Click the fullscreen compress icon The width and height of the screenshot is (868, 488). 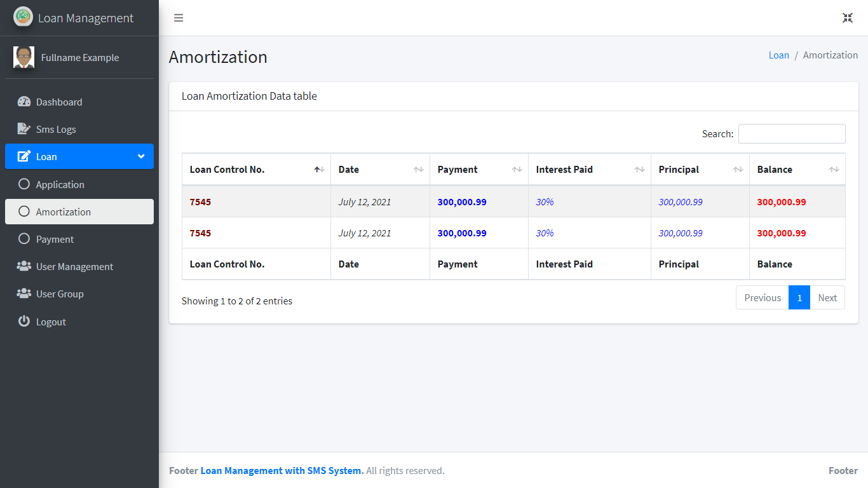848,18
